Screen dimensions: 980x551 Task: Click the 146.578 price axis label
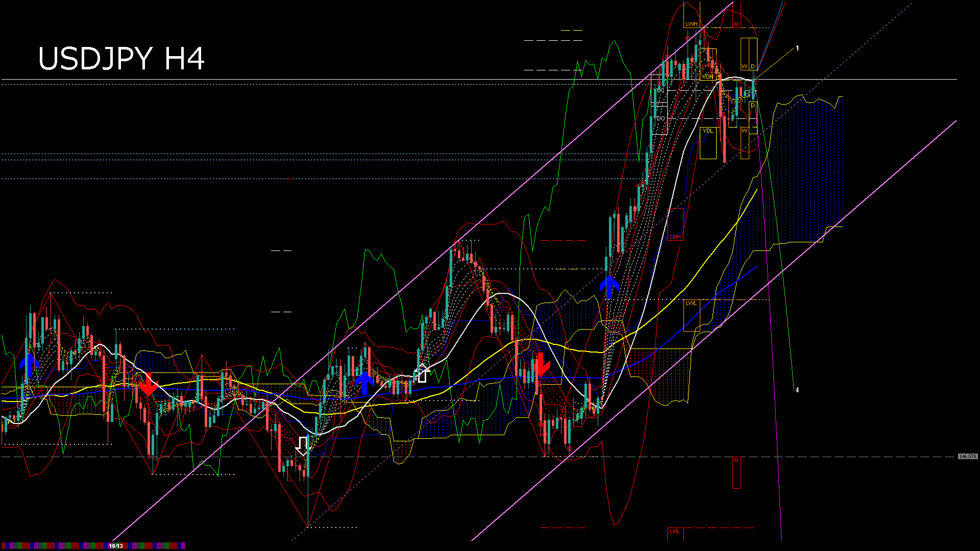coord(967,457)
